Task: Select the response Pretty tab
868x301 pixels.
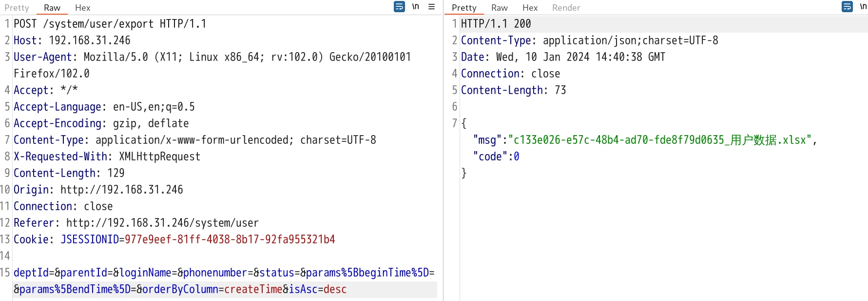Action: pos(463,8)
